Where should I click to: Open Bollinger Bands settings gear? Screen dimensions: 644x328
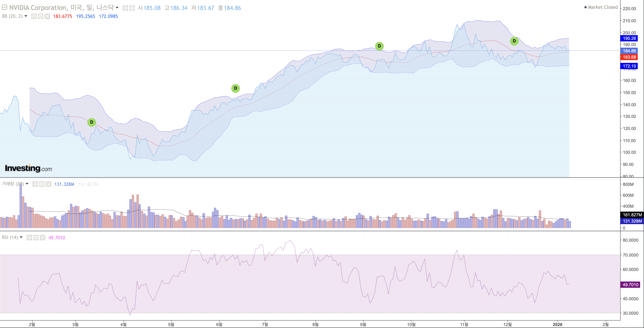tap(40, 16)
